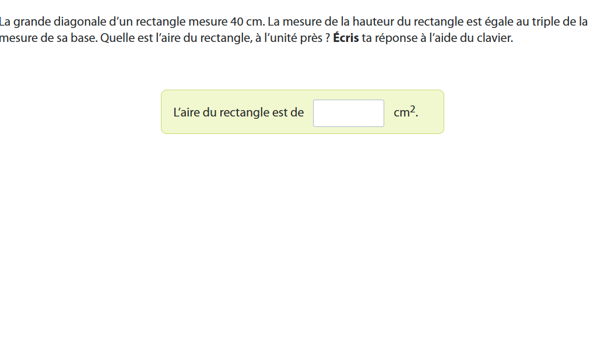This screenshot has width=604, height=364.
Task: Click the word "clavier" ending the question
Action: pyautogui.click(x=496, y=39)
